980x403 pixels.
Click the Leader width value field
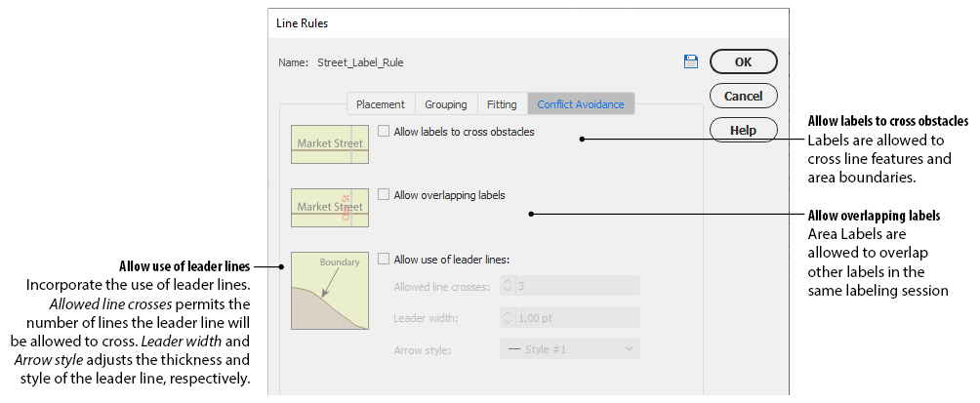[576, 318]
